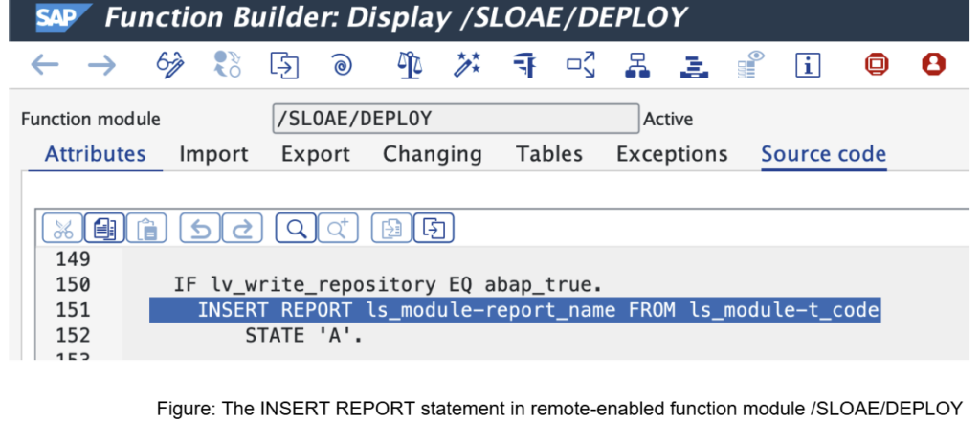
Task: Click the red breakpoint stop icon
Action: click(877, 64)
